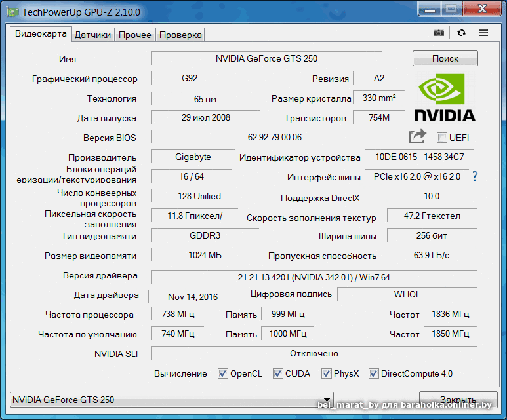
Task: Toggle the PhysX checkbox
Action: tap(326, 373)
